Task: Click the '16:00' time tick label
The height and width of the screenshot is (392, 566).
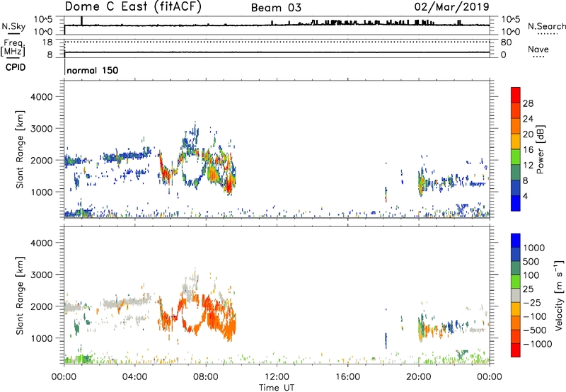Action: pos(347,377)
